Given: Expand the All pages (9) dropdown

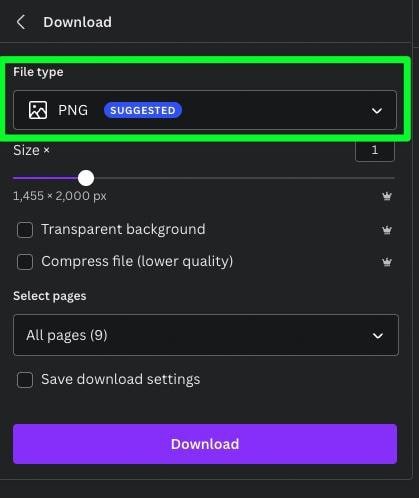Looking at the screenshot, I should point(206,335).
